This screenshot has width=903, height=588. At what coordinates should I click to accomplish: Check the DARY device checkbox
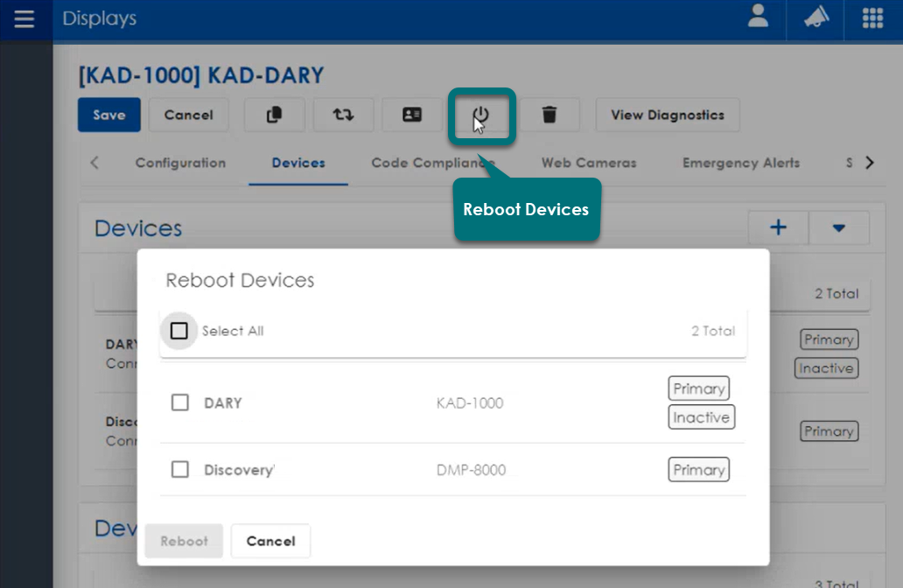(179, 402)
